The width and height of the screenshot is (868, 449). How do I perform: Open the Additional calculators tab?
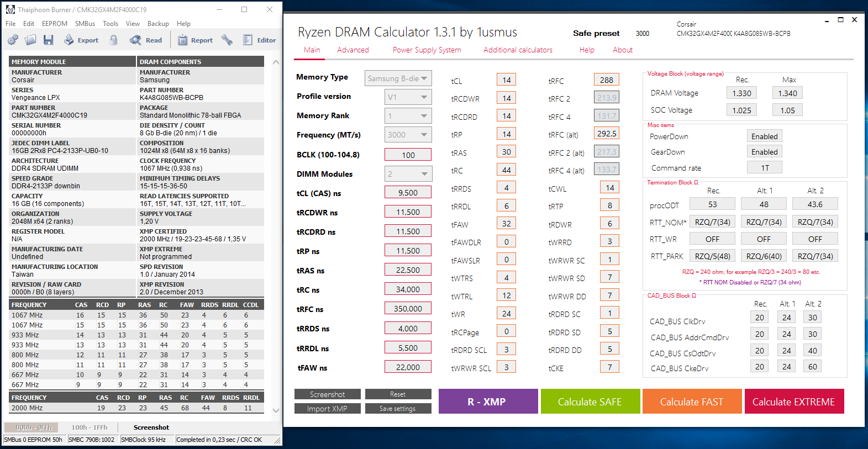coord(518,50)
